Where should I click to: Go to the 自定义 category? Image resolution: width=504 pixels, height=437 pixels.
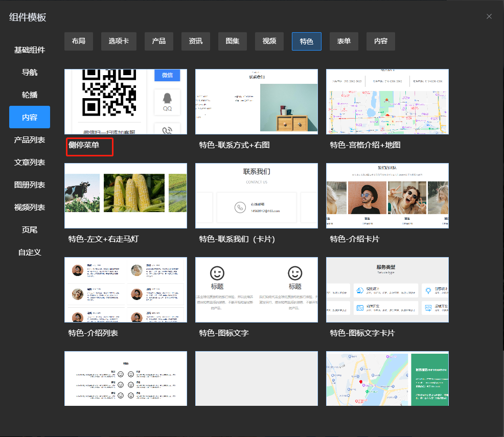[x=30, y=252]
